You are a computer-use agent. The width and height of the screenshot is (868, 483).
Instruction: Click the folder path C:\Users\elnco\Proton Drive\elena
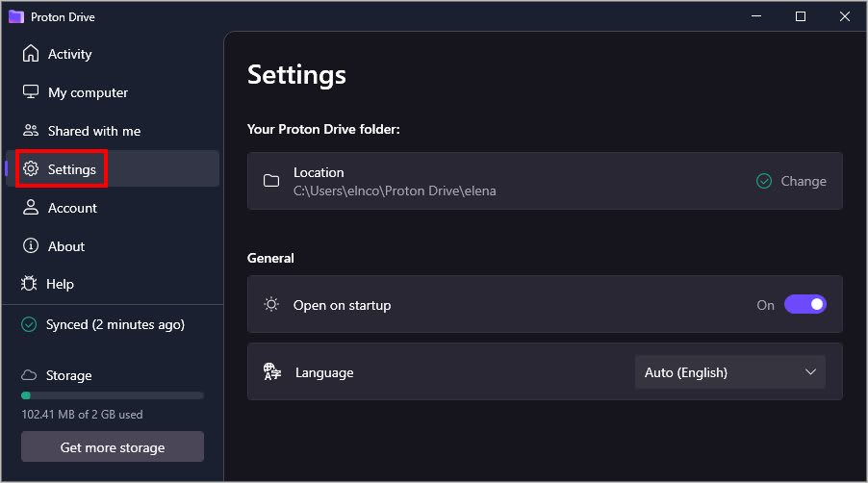[395, 191]
